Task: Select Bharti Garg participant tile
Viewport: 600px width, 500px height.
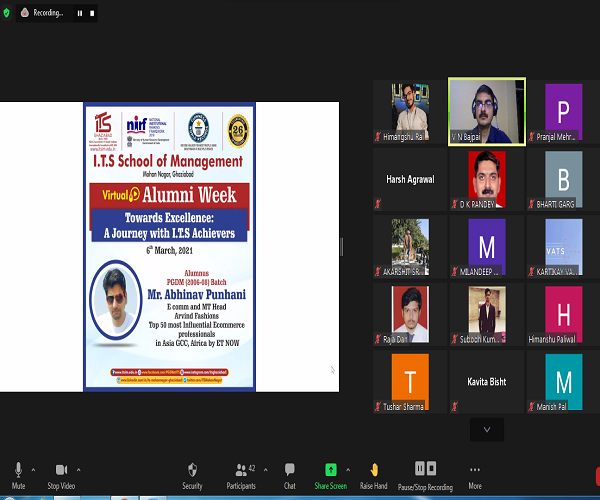Action: [x=563, y=179]
